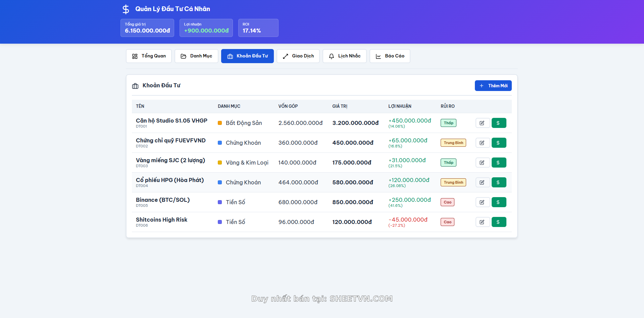Edit the Vàng miếng SJC investment
Image resolution: width=644 pixels, height=318 pixels.
coord(483,163)
